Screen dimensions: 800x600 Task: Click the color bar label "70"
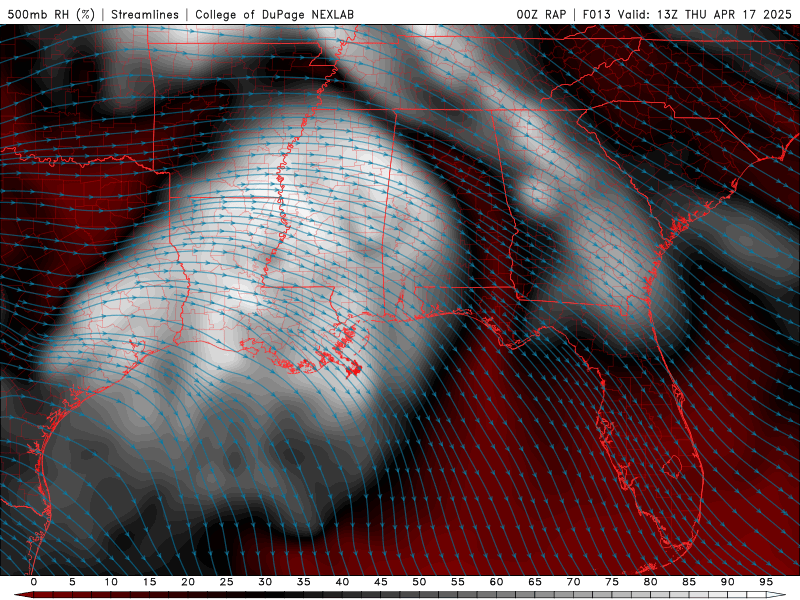click(573, 582)
